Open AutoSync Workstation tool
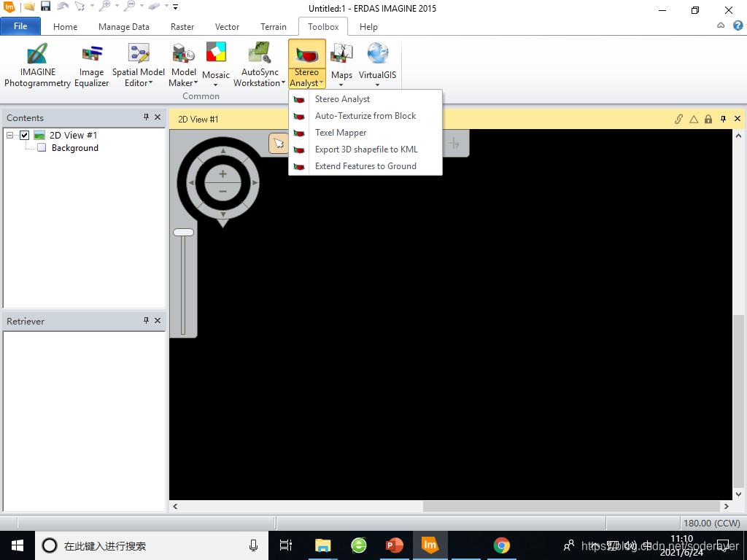This screenshot has width=747, height=560. click(259, 65)
